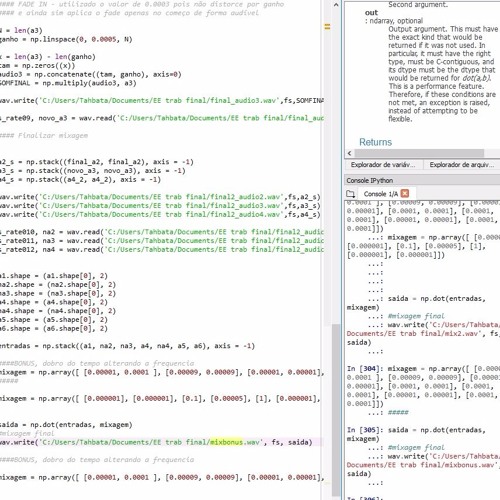Click the ganho = np.linspace line in the editor
500x500 pixels.
click(x=66, y=39)
